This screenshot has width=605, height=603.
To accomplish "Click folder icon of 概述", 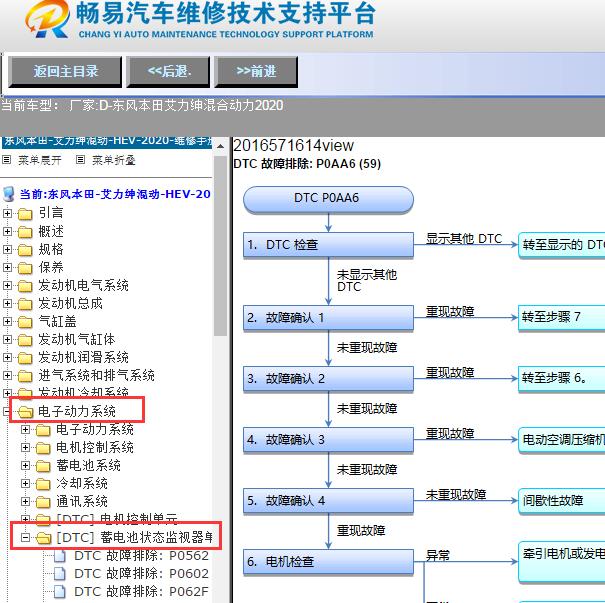I will click(x=25, y=231).
